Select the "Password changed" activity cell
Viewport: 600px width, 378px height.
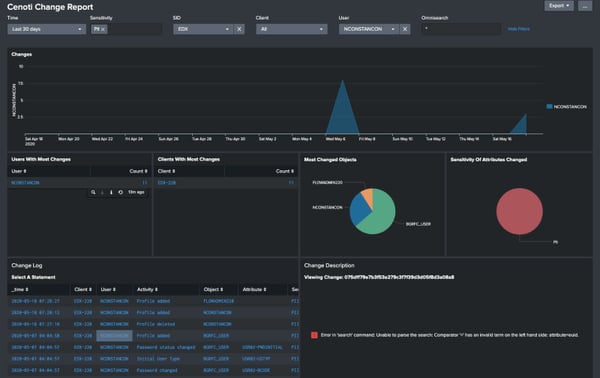[157, 370]
